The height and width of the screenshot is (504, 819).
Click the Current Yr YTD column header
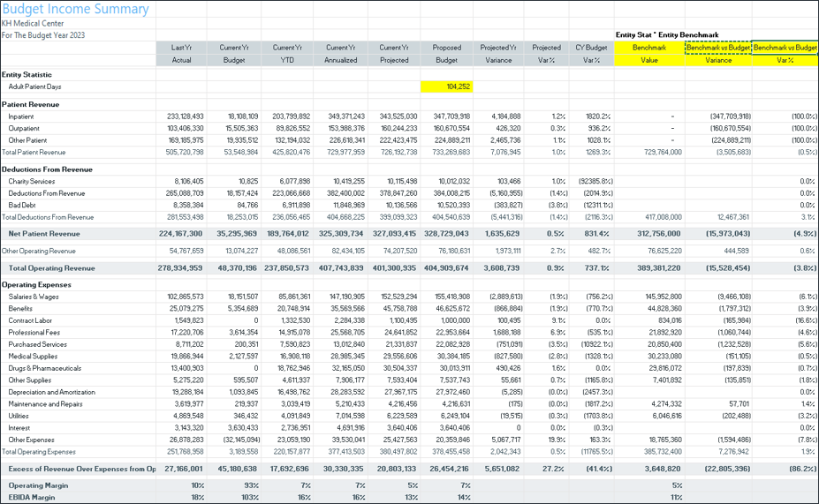coord(288,53)
